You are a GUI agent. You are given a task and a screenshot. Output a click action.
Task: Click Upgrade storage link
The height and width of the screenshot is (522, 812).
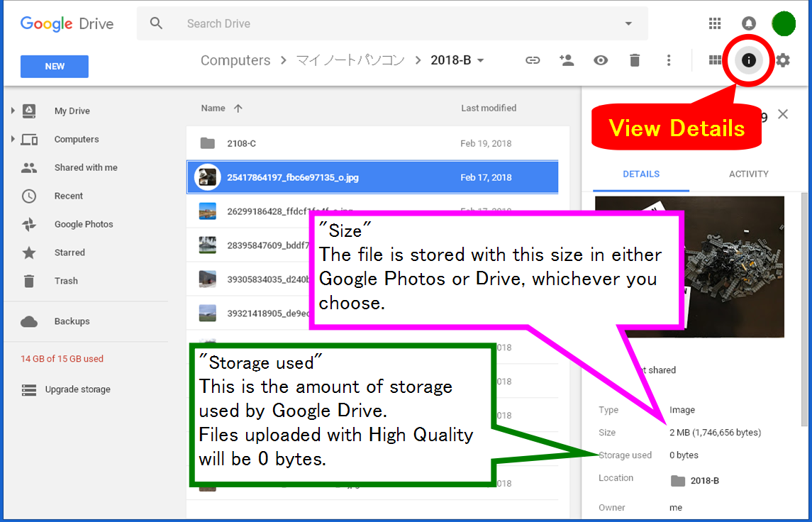pyautogui.click(x=78, y=389)
